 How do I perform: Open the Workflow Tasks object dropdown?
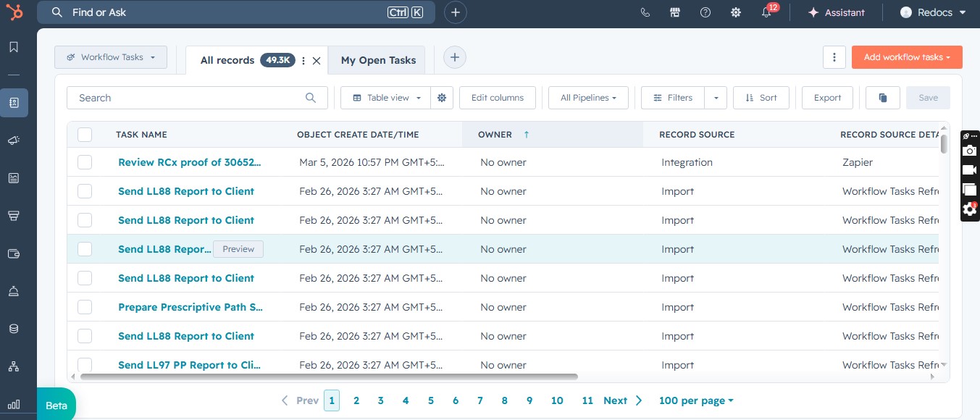111,57
